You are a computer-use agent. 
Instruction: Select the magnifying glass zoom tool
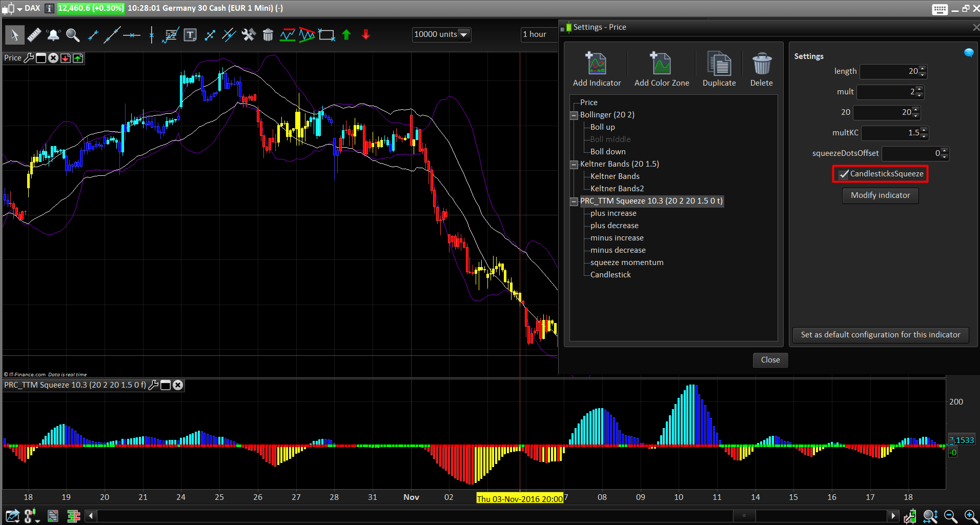pyautogui.click(x=73, y=35)
